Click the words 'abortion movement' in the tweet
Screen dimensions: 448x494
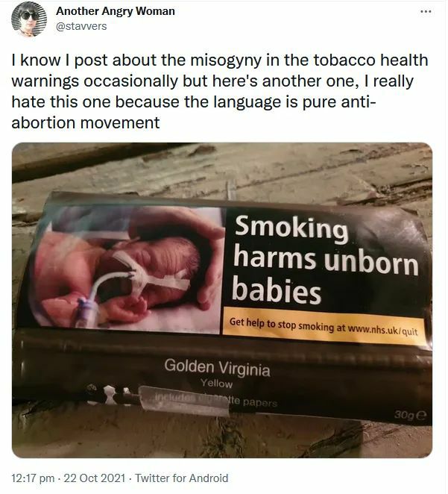click(86, 122)
